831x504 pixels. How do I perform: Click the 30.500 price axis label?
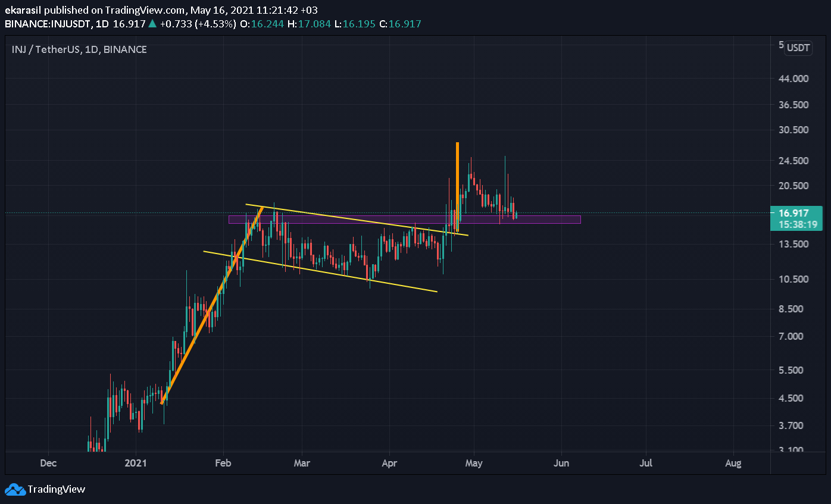[793, 130]
